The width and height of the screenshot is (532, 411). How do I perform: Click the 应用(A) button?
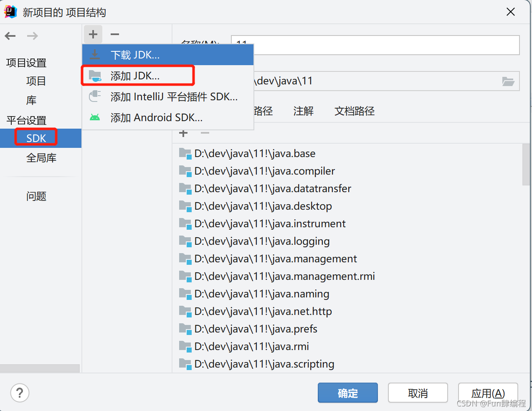[488, 393]
